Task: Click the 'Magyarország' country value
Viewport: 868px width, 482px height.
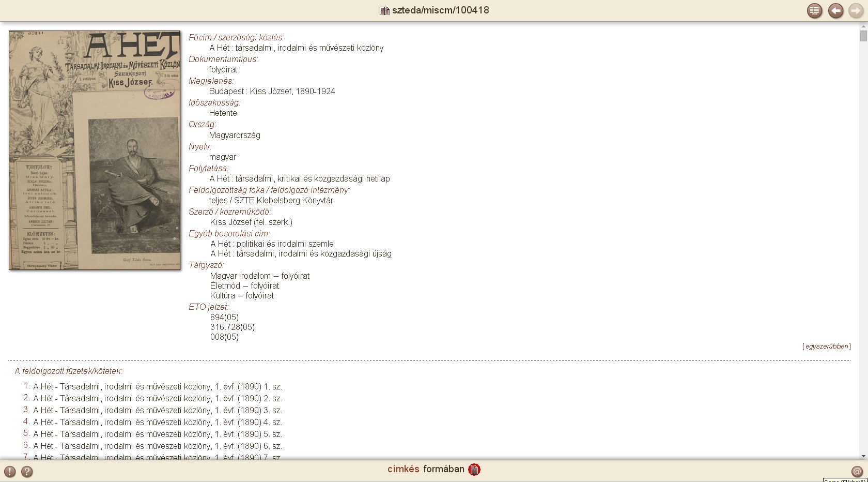Action: 235,135
